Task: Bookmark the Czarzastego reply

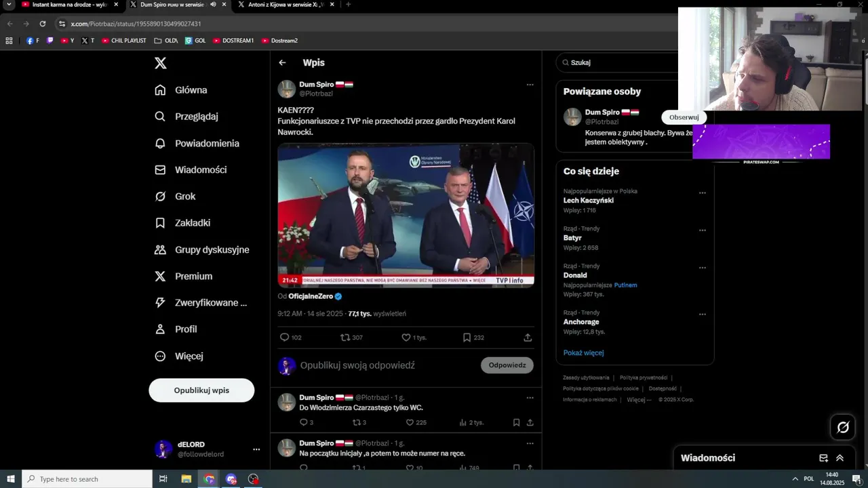Action: (516, 422)
